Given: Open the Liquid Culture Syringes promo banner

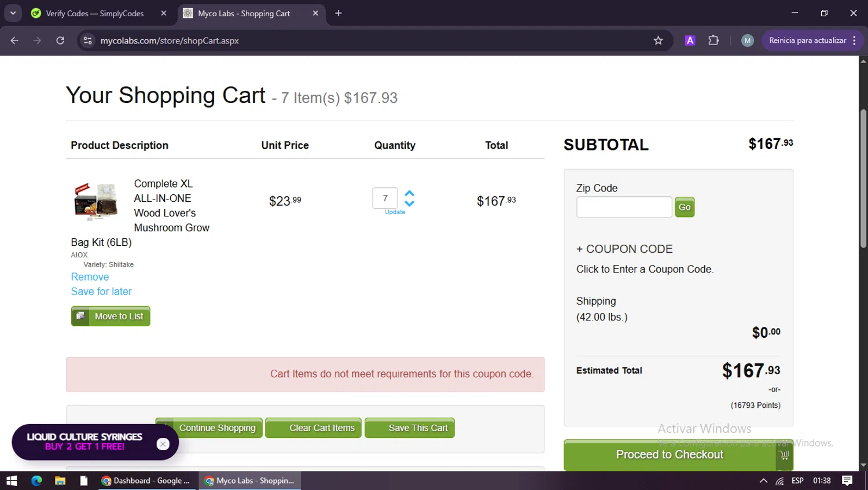Looking at the screenshot, I should pyautogui.click(x=84, y=441).
